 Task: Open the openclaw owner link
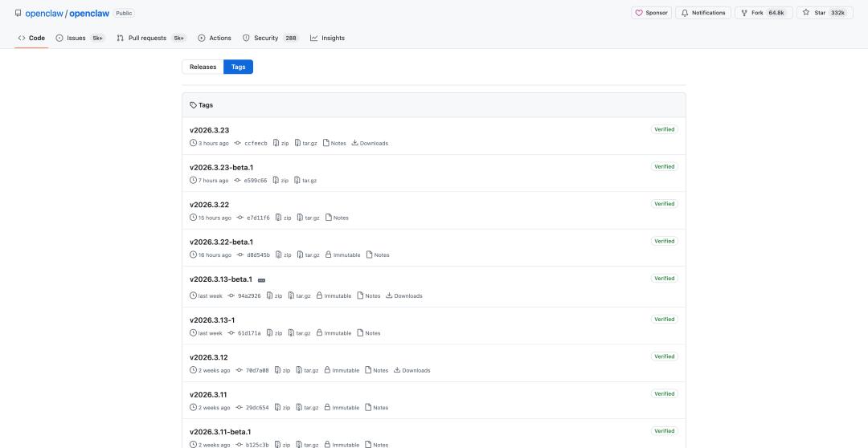44,14
